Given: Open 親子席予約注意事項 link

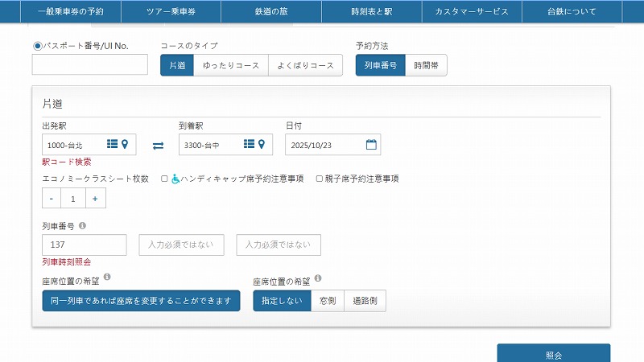Looking at the screenshot, I should [x=361, y=179].
